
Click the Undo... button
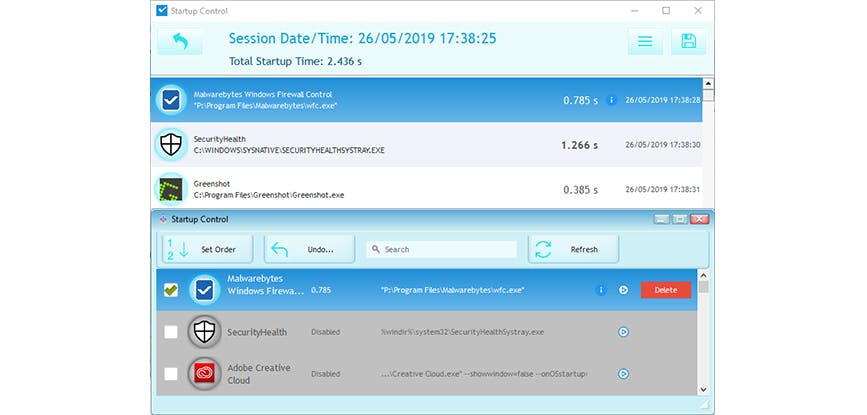coord(310,249)
